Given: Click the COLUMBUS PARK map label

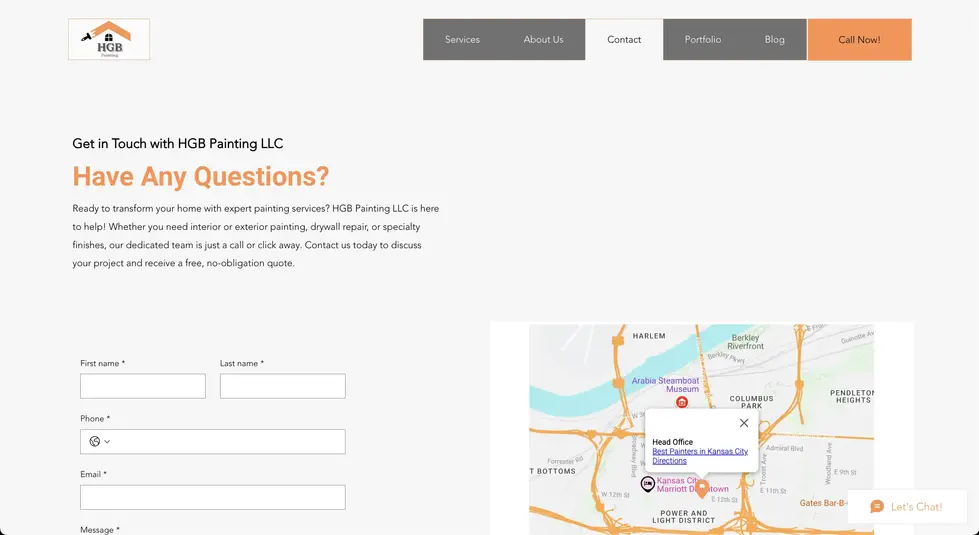Looking at the screenshot, I should tap(751, 402).
